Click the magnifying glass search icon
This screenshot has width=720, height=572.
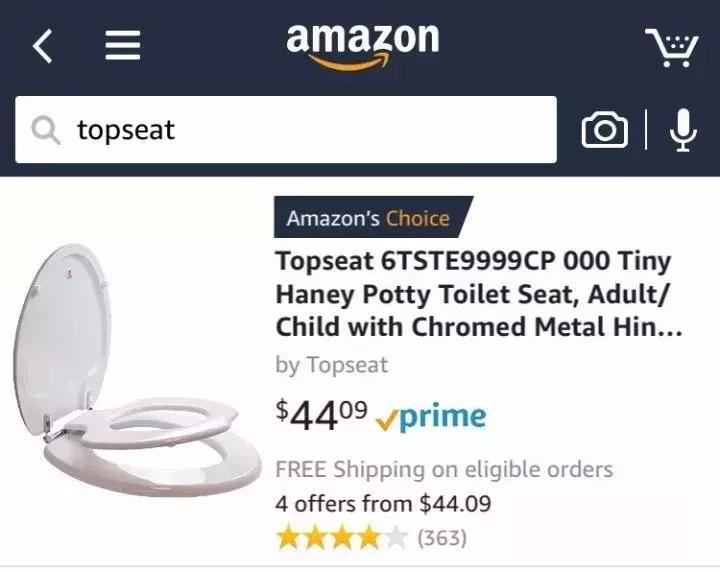pos(46,130)
